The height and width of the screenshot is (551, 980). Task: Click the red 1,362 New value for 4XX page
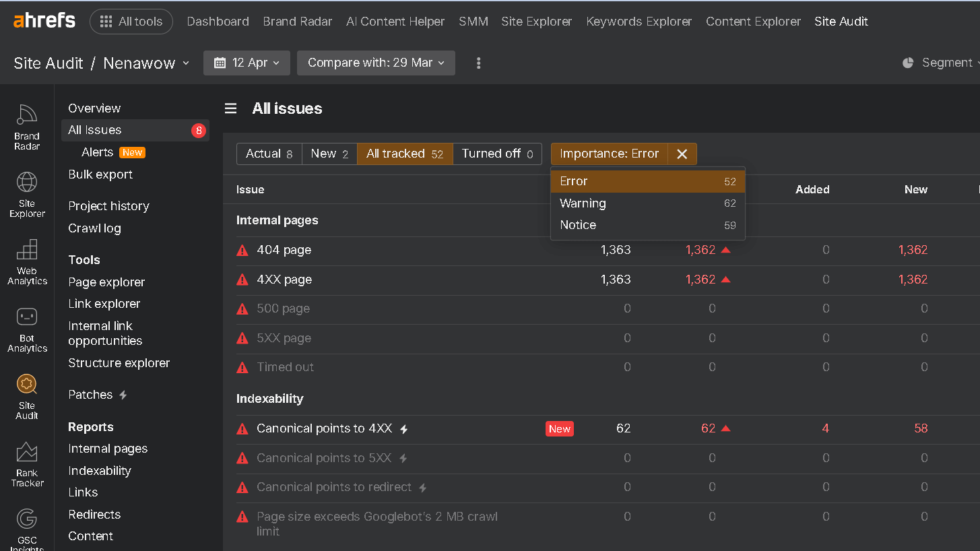pos(913,280)
